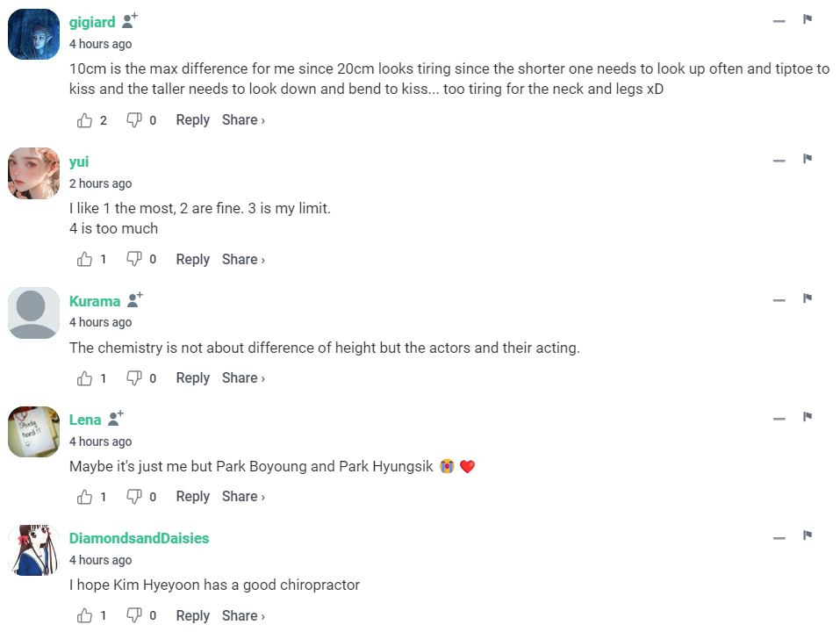Click the "4 hours ago" timestamp under Kurama

pyautogui.click(x=100, y=322)
